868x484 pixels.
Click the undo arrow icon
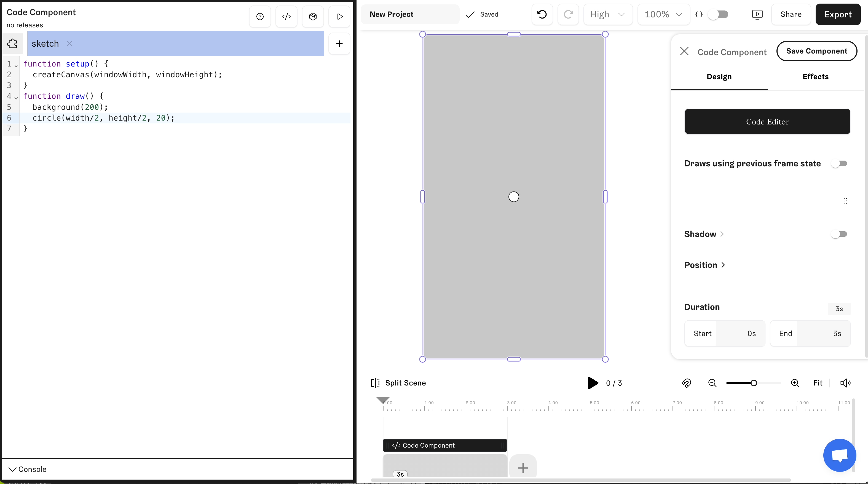pos(542,15)
